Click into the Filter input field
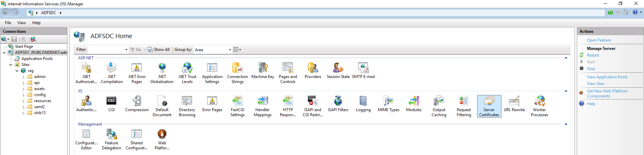644x155 pixels. (106, 50)
